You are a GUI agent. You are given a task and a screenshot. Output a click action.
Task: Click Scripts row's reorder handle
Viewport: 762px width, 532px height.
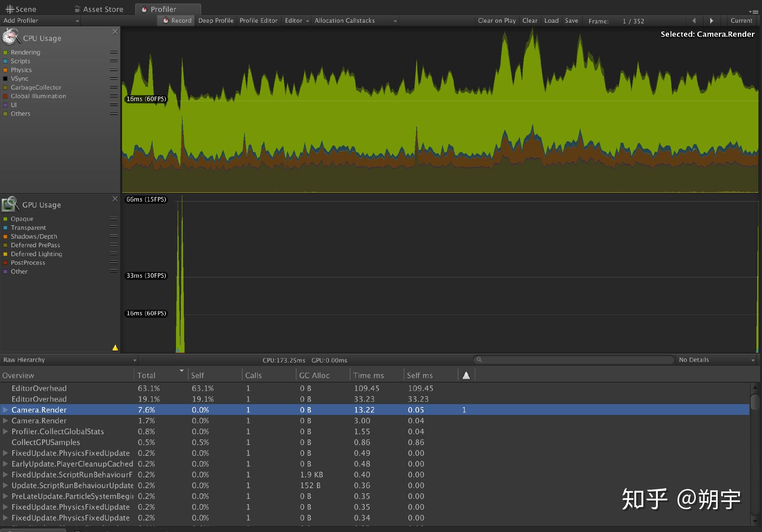[x=114, y=61]
